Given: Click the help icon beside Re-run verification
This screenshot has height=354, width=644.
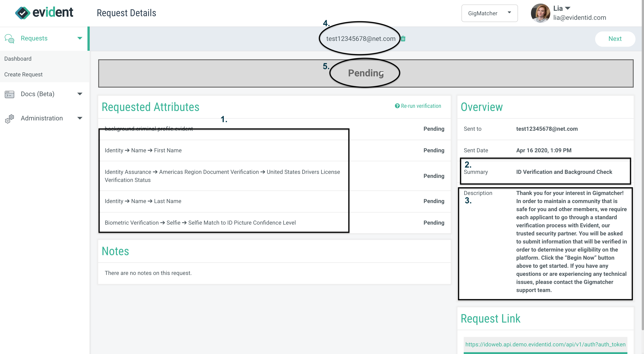Looking at the screenshot, I should (397, 106).
